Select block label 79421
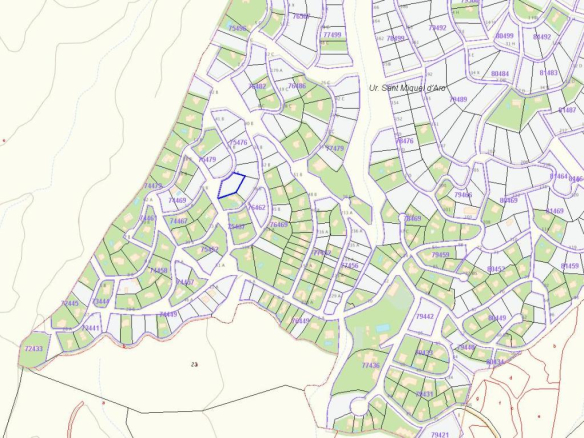Image resolution: width=584 pixels, height=438 pixels. [x=440, y=435]
